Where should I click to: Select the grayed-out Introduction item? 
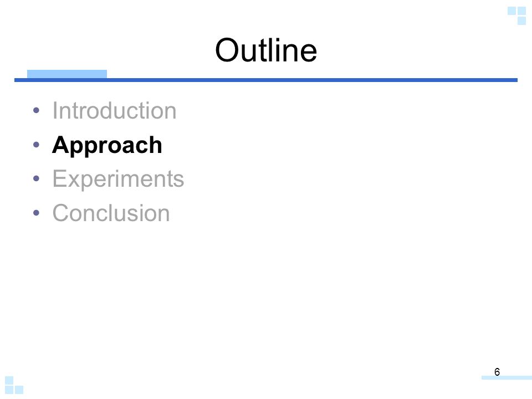tap(114, 111)
